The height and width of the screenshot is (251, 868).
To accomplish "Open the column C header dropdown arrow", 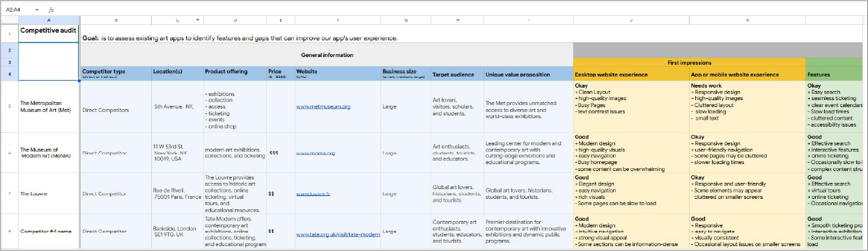I will pos(199,21).
